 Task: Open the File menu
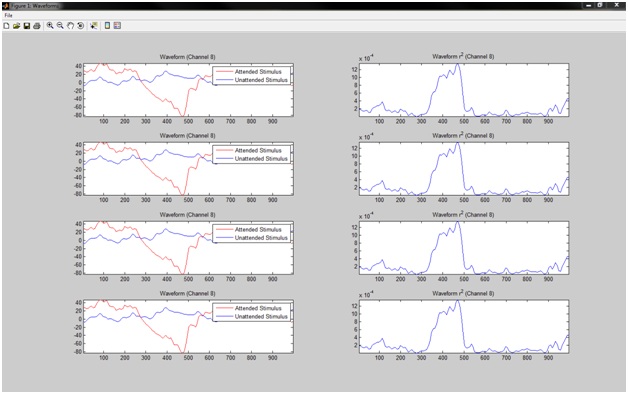pyautogui.click(x=8, y=15)
